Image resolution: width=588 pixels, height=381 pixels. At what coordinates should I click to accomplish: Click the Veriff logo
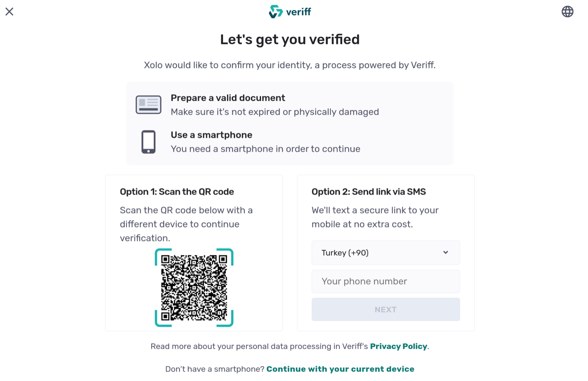[290, 11]
